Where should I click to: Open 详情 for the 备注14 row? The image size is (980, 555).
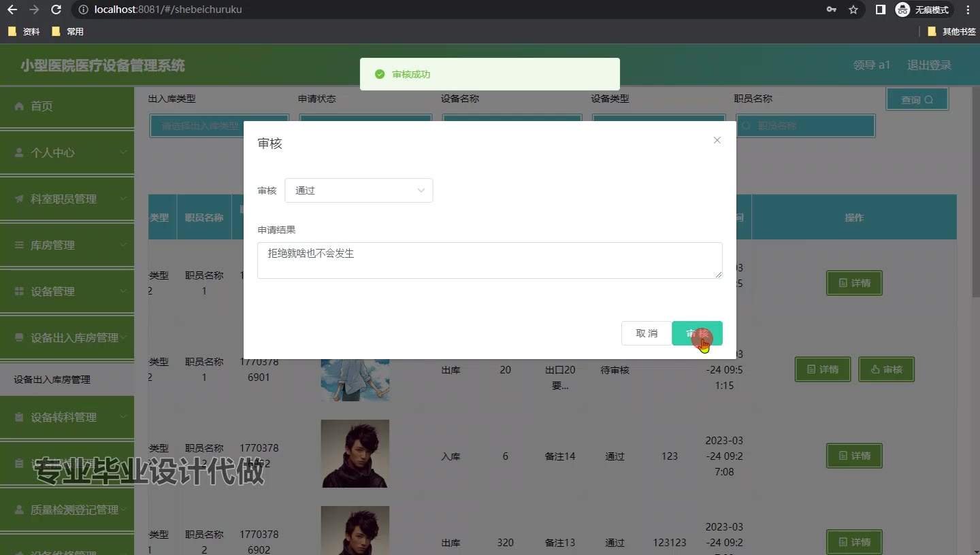[x=854, y=456]
